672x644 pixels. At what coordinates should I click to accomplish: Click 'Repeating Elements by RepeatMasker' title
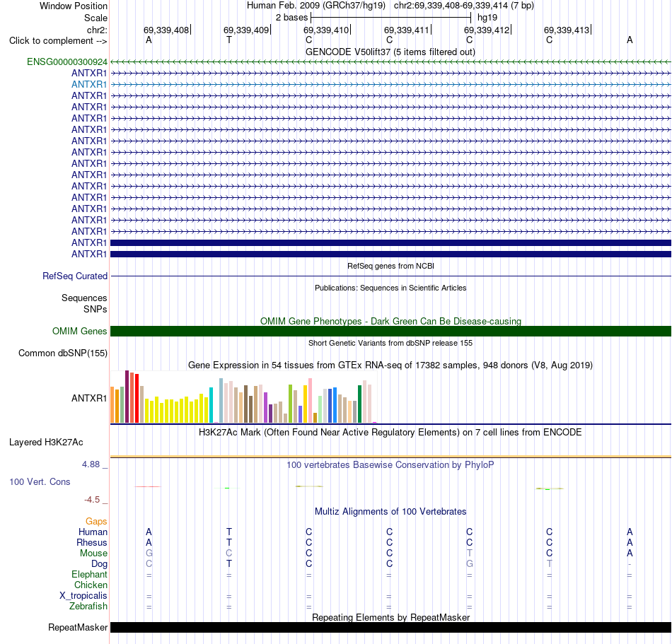coord(390,617)
